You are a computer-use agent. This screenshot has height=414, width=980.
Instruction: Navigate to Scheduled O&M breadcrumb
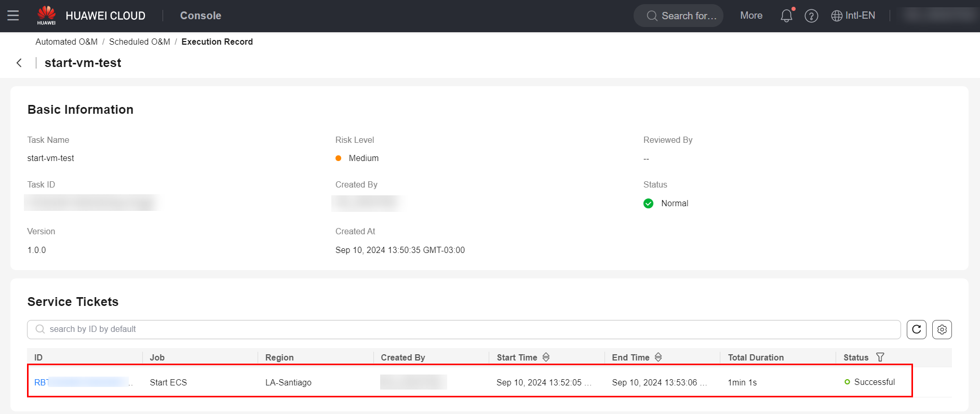pos(139,42)
